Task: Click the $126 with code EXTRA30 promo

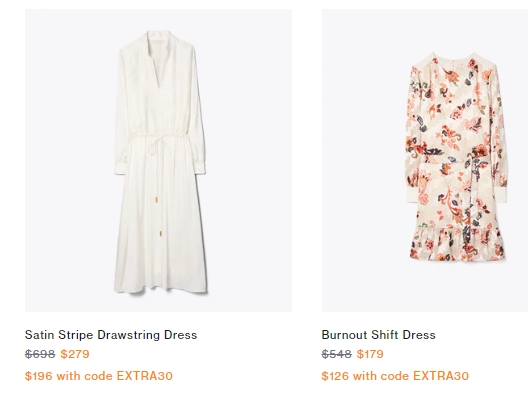Action: (x=395, y=376)
